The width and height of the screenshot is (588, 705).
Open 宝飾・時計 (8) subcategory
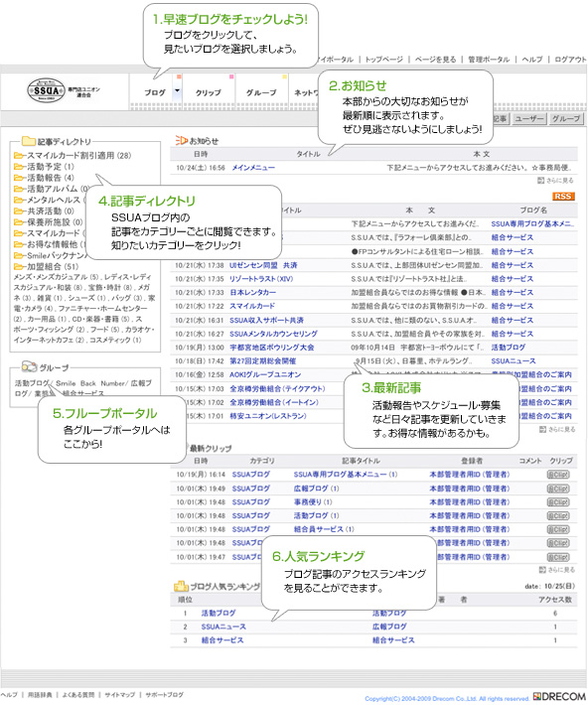(109, 287)
